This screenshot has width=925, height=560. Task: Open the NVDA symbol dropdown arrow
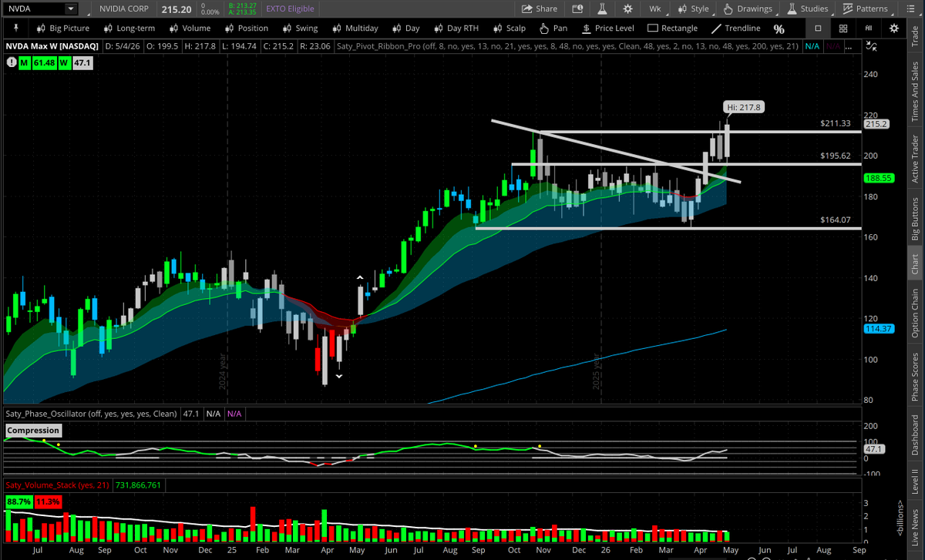(71, 8)
